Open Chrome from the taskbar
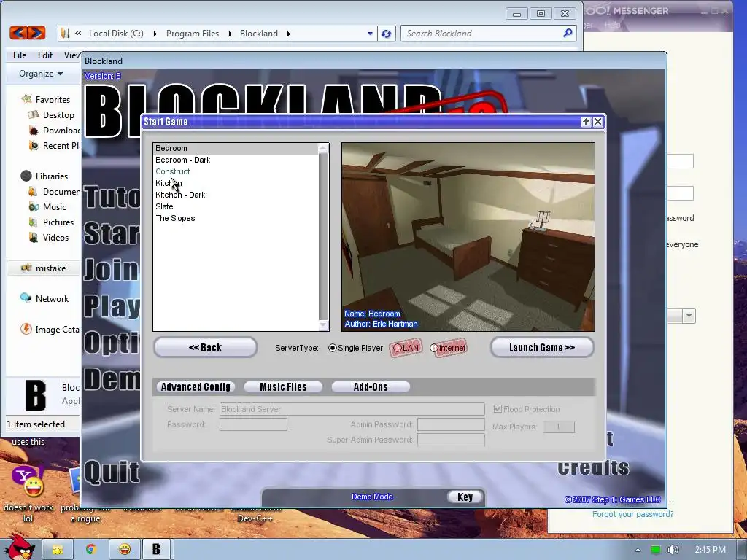Screen dimensions: 747x560 tap(90, 550)
